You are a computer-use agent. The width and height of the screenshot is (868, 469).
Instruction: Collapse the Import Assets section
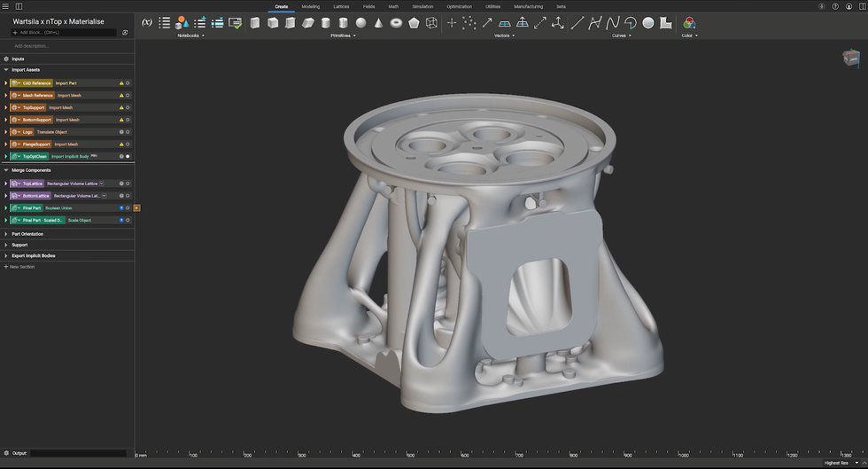[6, 69]
